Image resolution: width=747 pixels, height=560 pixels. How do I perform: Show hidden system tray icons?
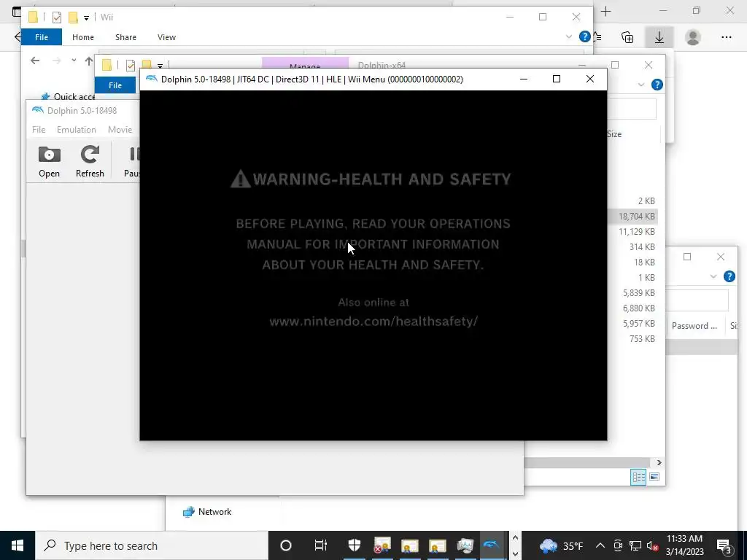[600, 545]
